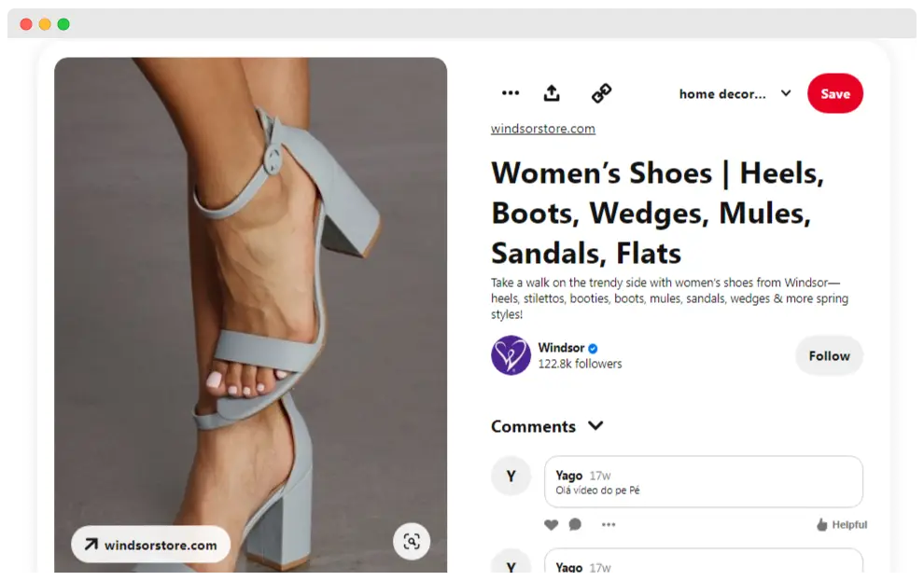Click Windsor profile avatar logo
924x581 pixels.
click(x=511, y=355)
